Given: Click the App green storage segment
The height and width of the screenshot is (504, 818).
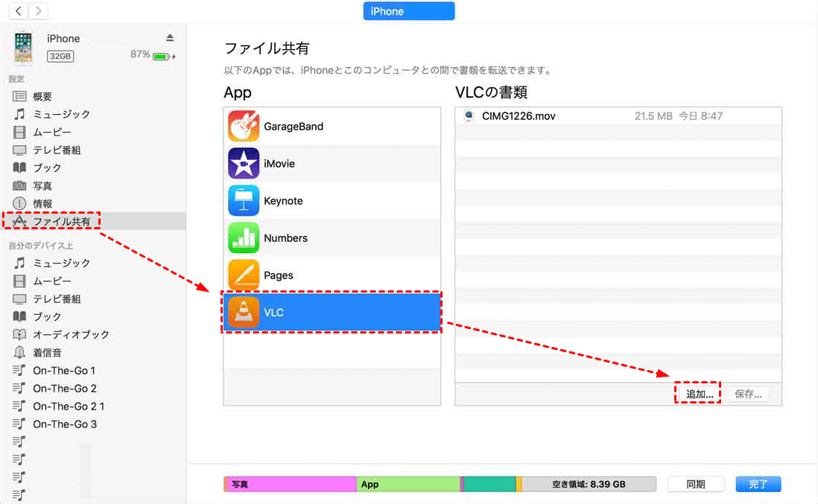Looking at the screenshot, I should 408,484.
